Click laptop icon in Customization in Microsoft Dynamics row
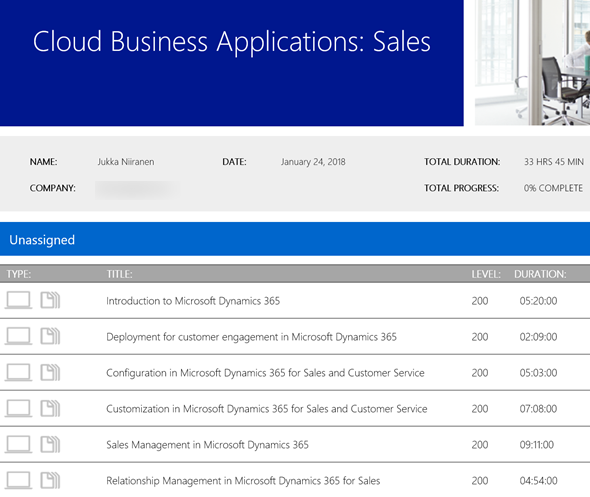 tap(18, 408)
